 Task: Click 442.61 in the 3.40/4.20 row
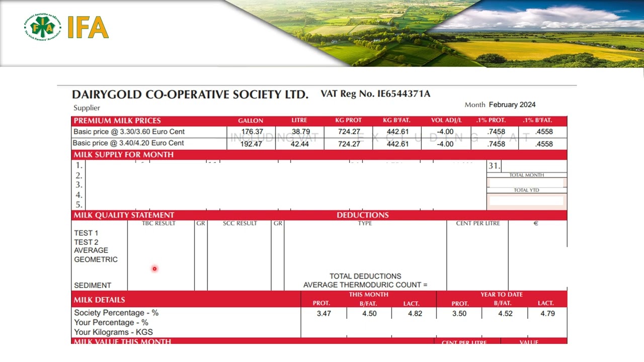pyautogui.click(x=397, y=144)
